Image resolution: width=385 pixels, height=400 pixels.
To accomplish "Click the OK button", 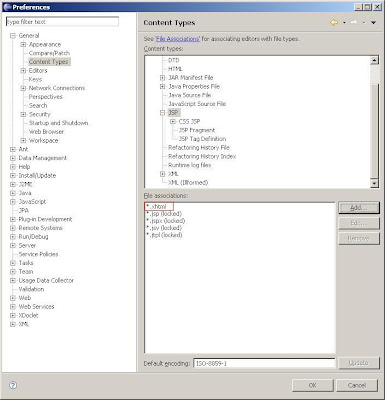I will point(312,385).
